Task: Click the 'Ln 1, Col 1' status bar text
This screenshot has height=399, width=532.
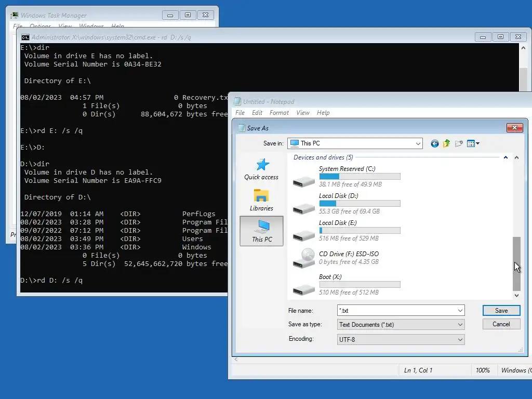Action: coord(418,370)
